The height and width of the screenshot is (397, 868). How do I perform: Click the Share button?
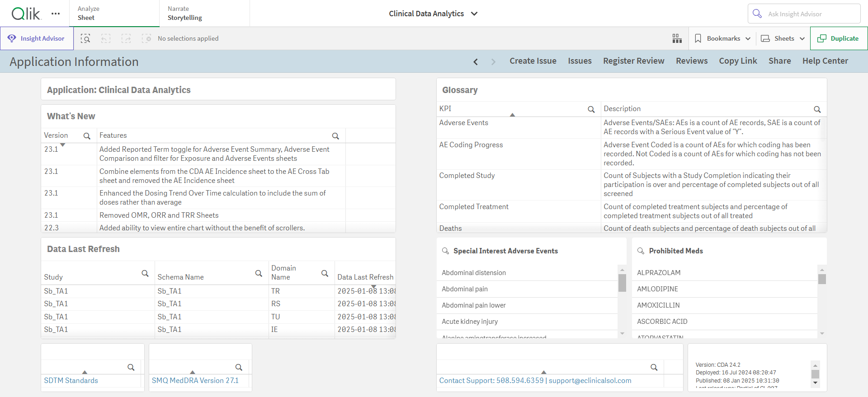click(779, 61)
